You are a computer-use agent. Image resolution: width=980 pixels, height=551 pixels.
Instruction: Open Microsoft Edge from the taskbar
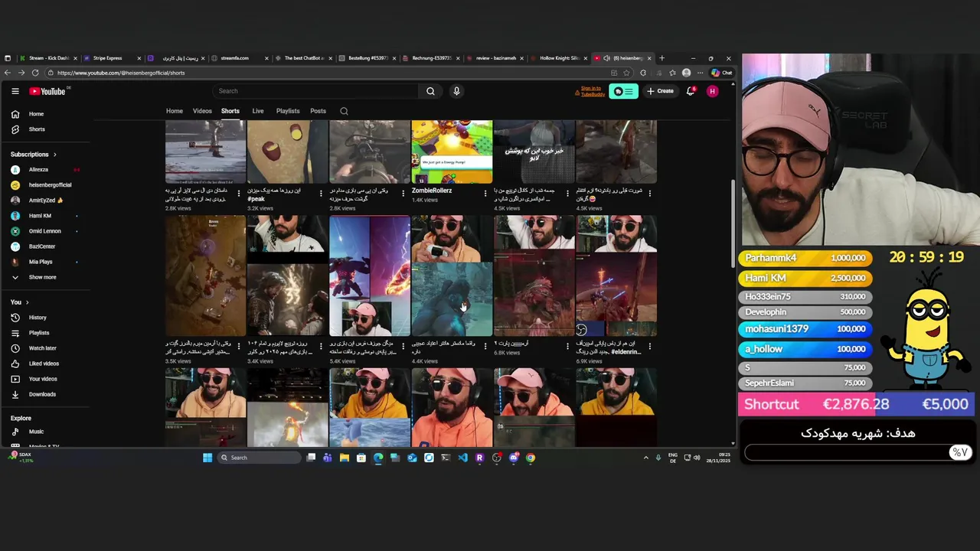pos(378,458)
